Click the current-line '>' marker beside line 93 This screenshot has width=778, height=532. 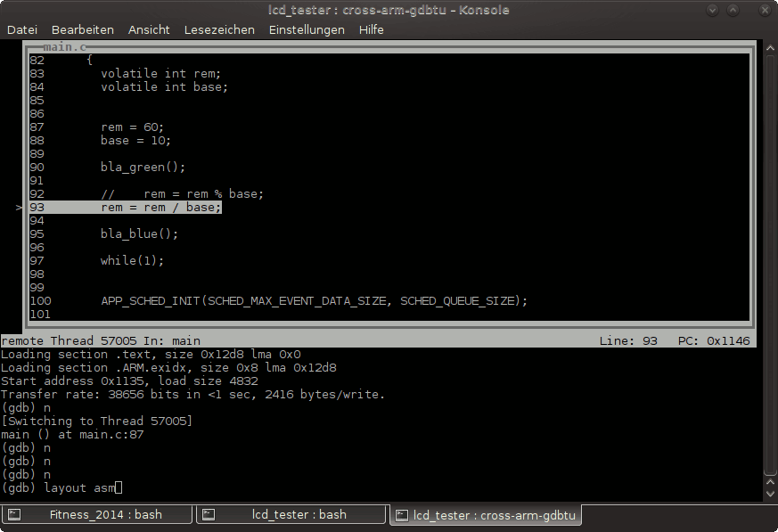(x=19, y=208)
